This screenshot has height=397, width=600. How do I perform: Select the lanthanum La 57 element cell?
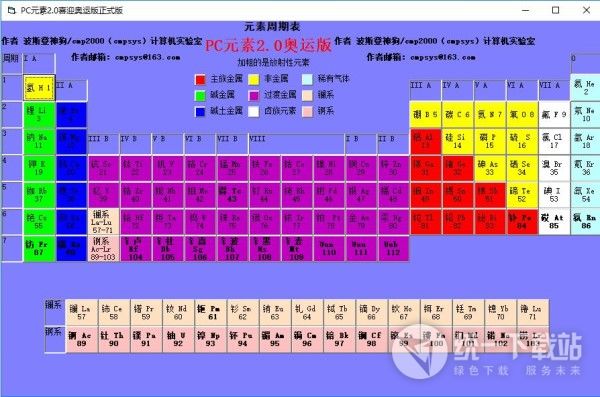pos(82,312)
